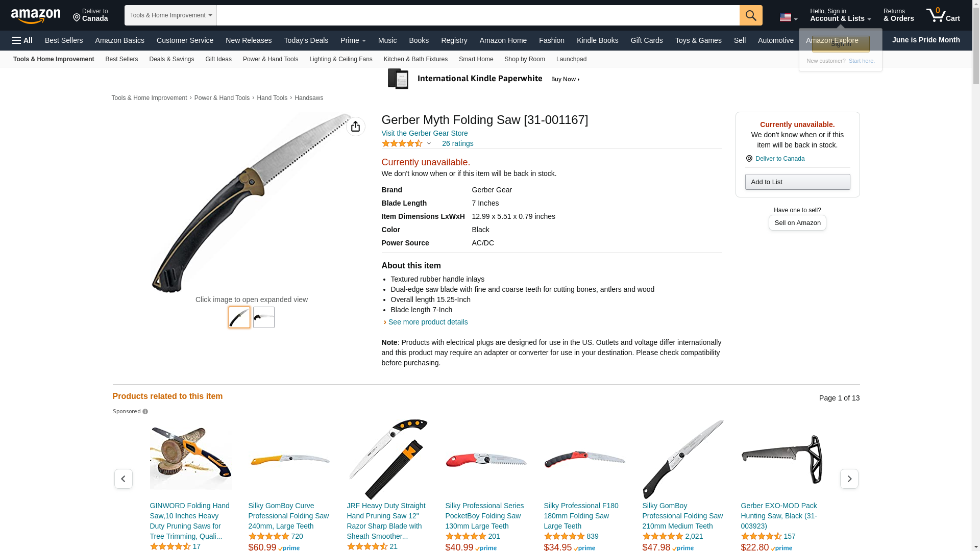This screenshot has width=980, height=551.
Task: Click the magnifying glass search button
Action: tap(751, 15)
